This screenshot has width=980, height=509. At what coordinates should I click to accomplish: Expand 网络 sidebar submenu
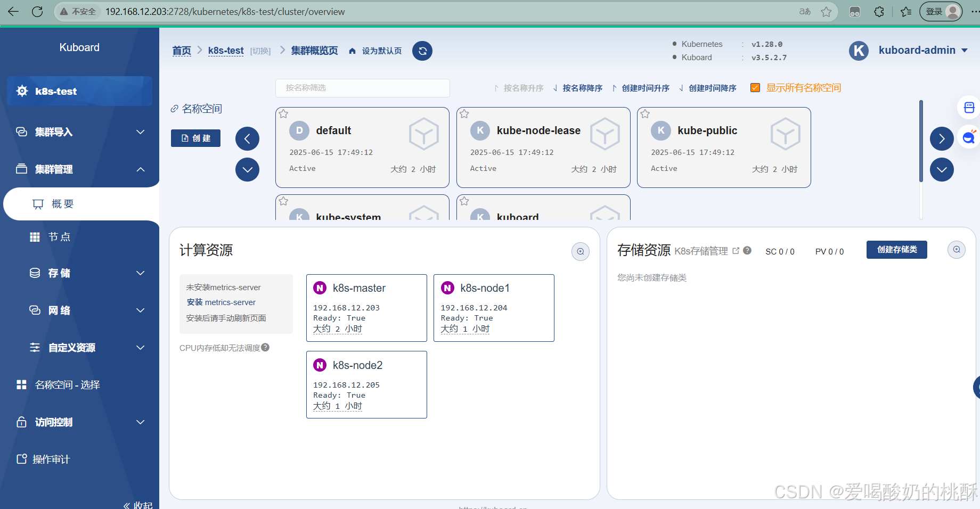(x=87, y=310)
